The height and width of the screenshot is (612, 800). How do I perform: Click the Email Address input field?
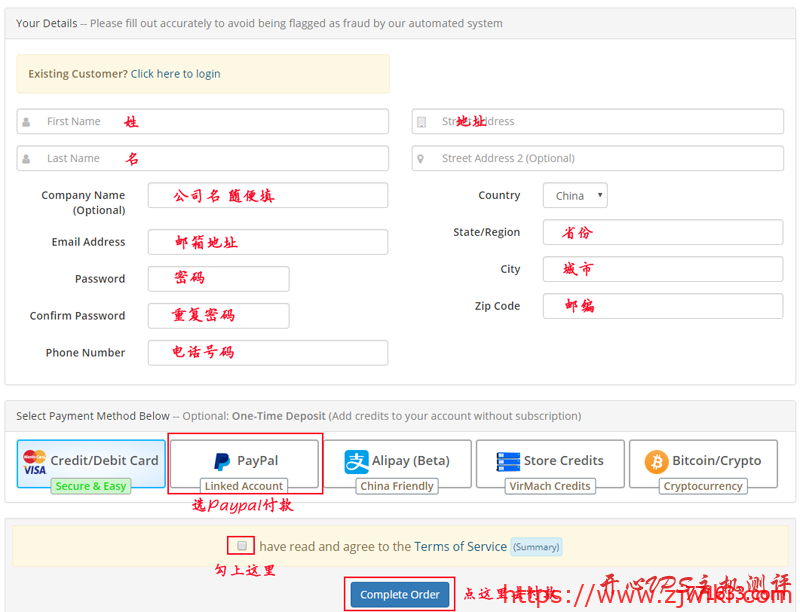click(268, 242)
